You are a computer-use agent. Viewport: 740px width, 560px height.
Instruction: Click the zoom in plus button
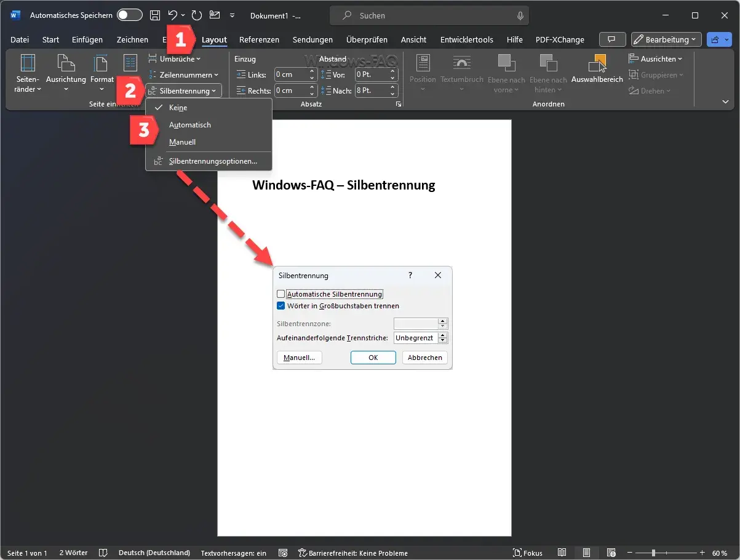tap(701, 553)
